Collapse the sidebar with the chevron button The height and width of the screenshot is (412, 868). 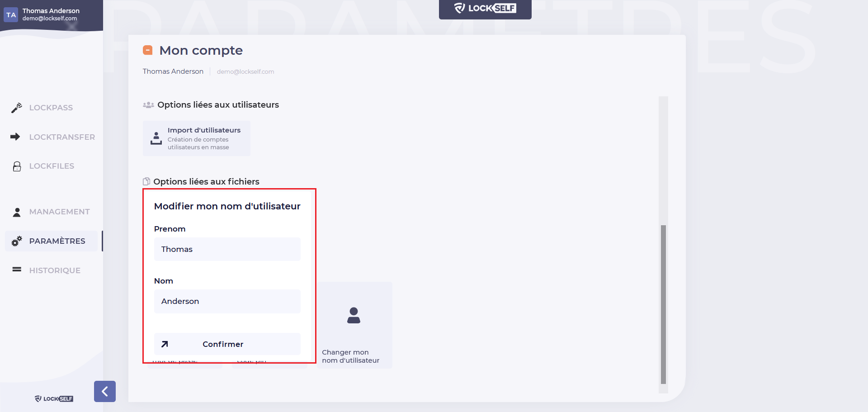pyautogui.click(x=105, y=391)
